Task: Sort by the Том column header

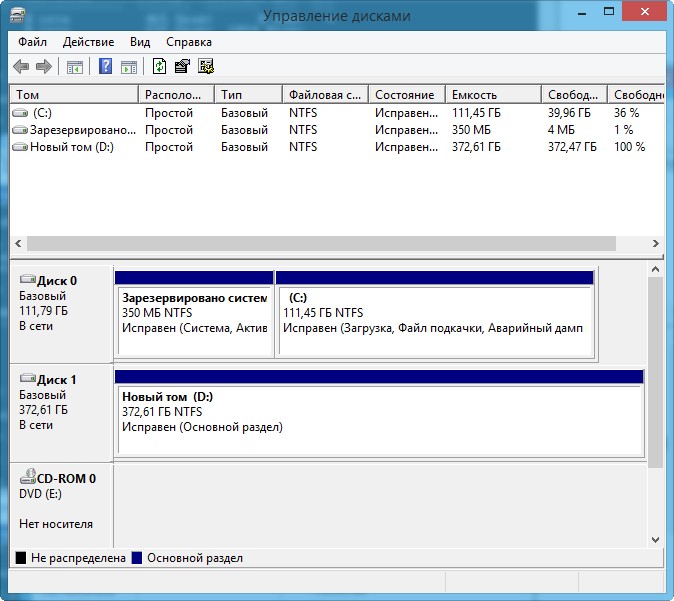Action: [74, 95]
